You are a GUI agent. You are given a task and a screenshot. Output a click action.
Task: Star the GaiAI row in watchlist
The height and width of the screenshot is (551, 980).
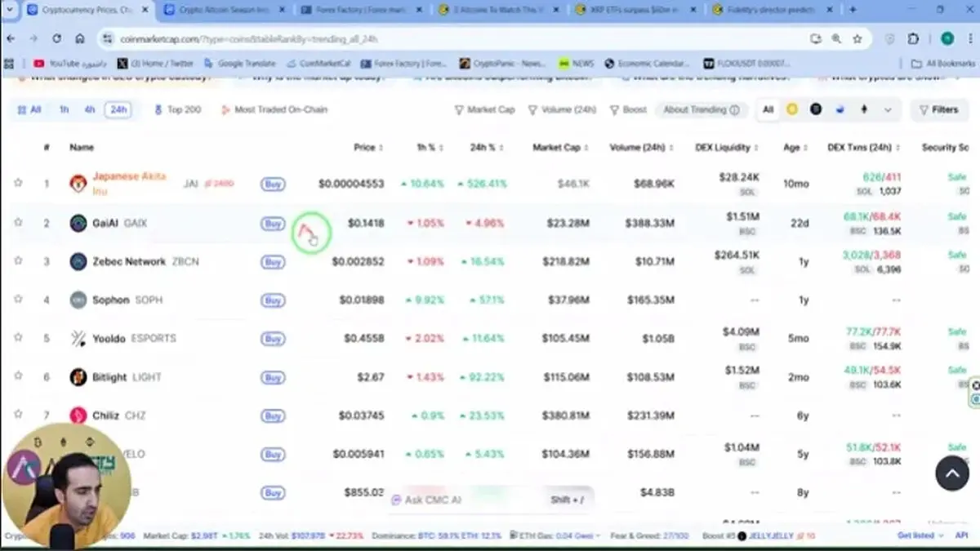(x=18, y=222)
